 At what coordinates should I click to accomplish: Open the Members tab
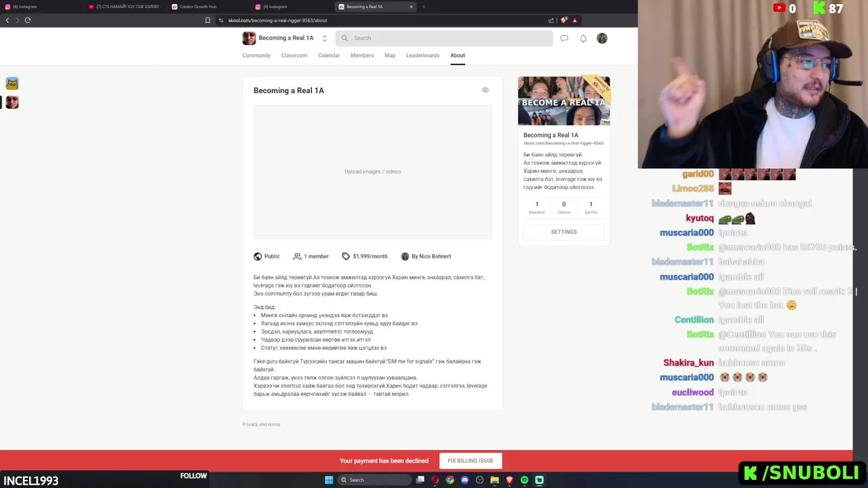point(362,56)
